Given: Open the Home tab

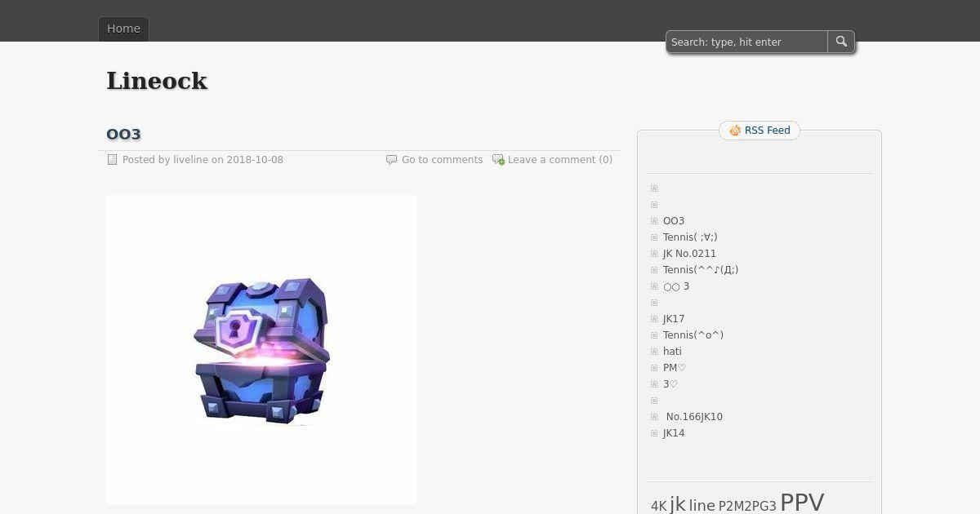Looking at the screenshot, I should (123, 29).
